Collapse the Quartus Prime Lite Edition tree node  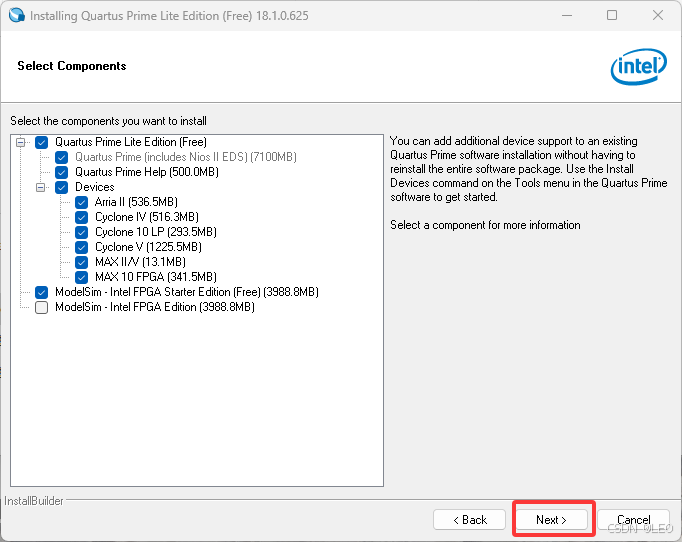[x=20, y=142]
